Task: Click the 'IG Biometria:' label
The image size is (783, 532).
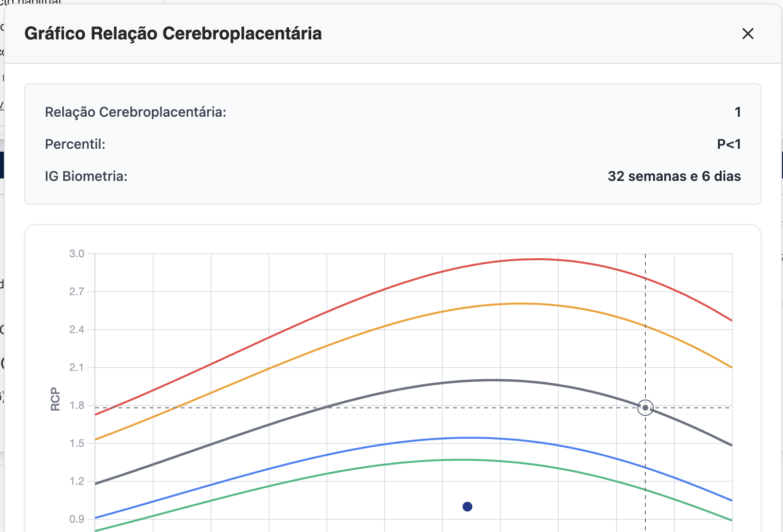Action: click(x=86, y=176)
